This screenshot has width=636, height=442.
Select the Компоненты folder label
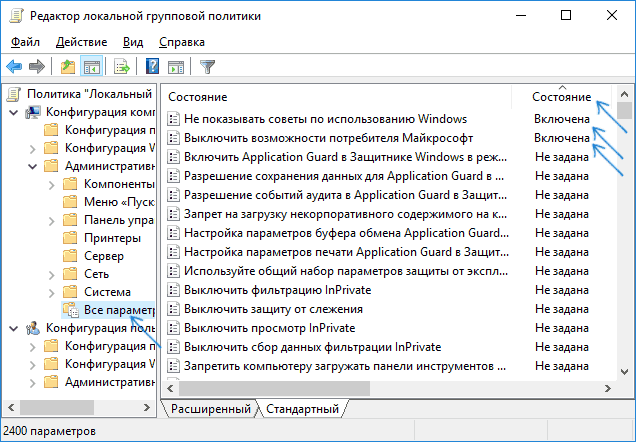click(x=119, y=184)
